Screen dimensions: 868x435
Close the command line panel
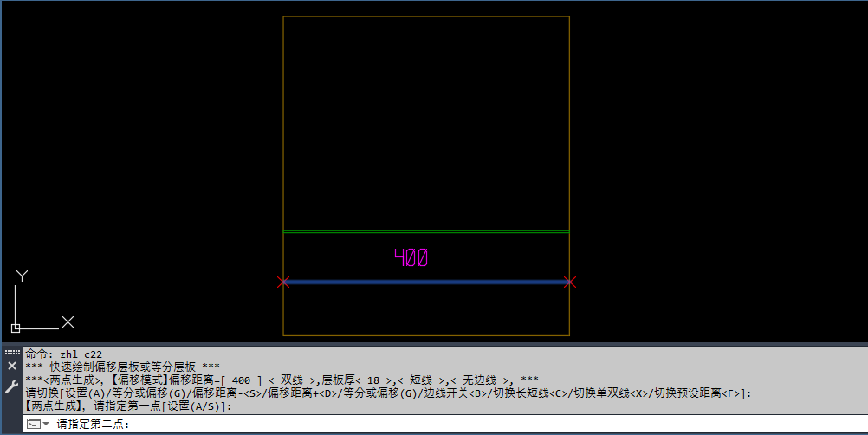(12, 366)
